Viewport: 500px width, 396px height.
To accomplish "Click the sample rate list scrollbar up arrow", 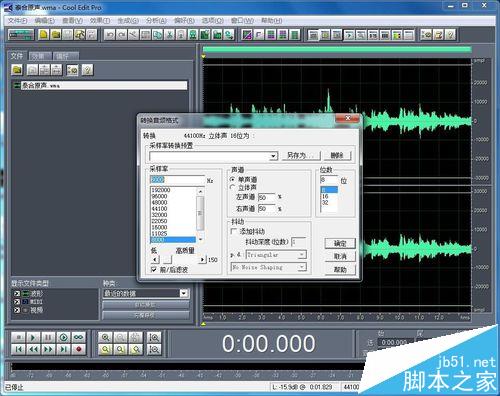I will tap(200, 191).
